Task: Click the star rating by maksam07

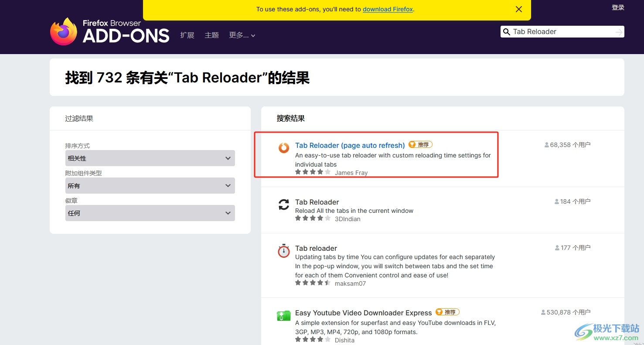Action: tap(313, 283)
